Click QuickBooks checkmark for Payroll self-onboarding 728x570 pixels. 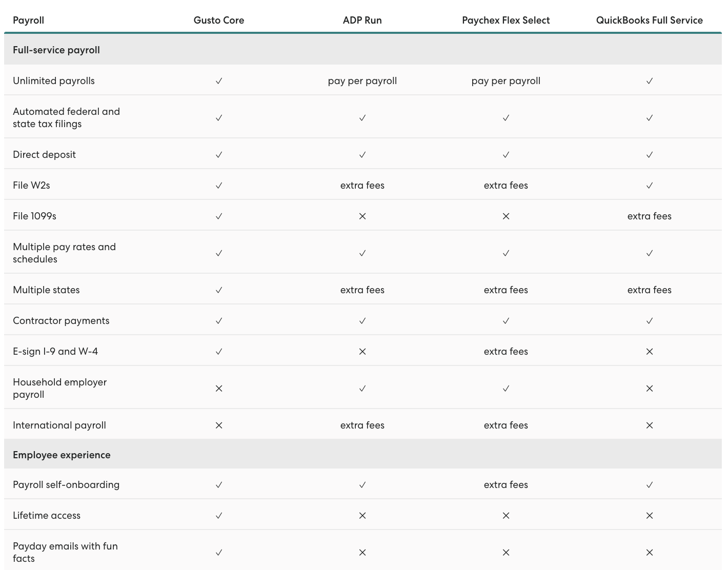coord(650,485)
